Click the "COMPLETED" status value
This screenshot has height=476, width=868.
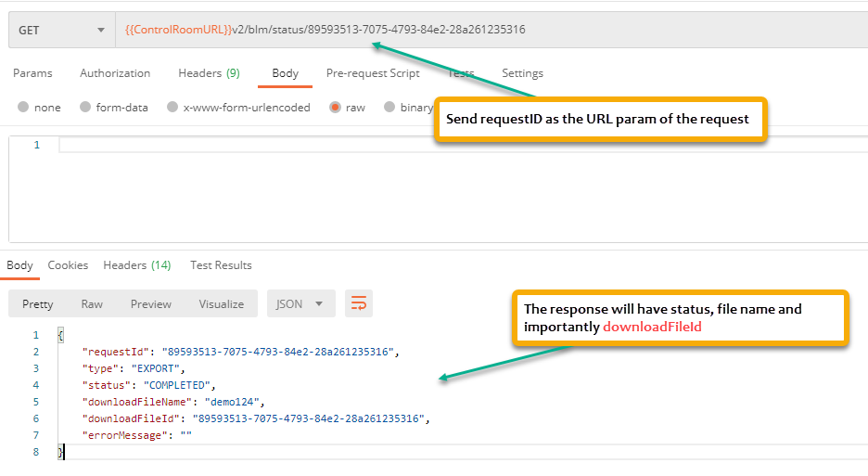(177, 385)
